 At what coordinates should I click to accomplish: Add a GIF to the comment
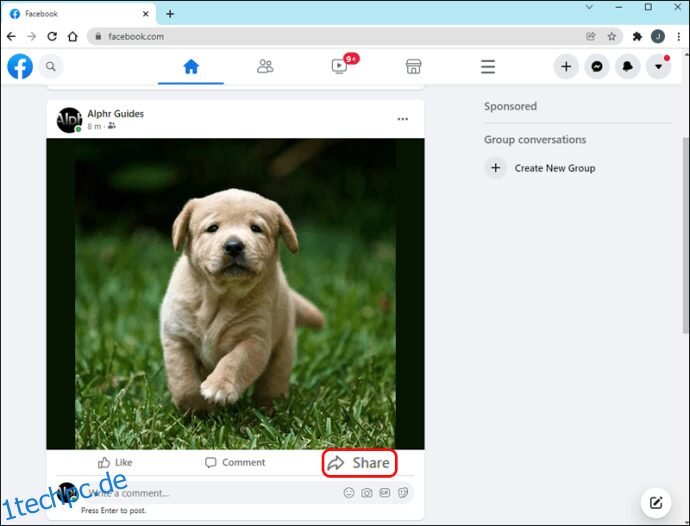pos(385,493)
